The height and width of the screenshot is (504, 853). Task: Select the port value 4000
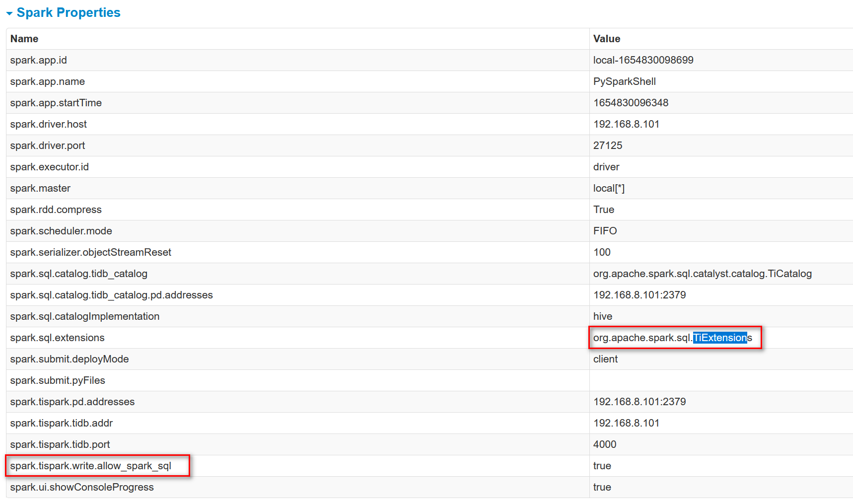[605, 444]
